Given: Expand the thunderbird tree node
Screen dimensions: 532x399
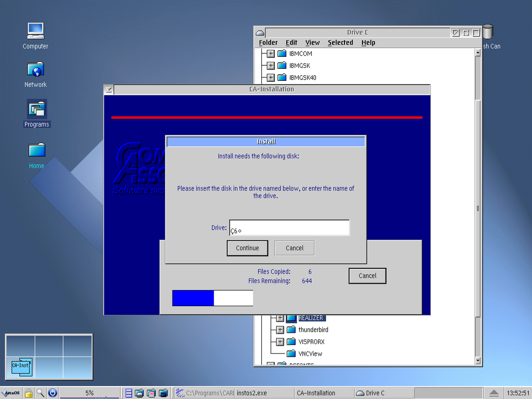Looking at the screenshot, I should (280, 330).
